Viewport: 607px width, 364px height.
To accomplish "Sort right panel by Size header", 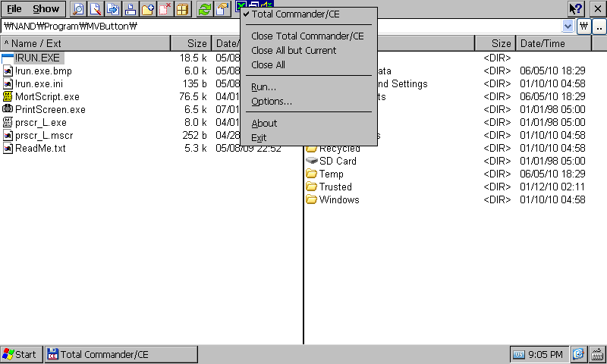I will (495, 43).
